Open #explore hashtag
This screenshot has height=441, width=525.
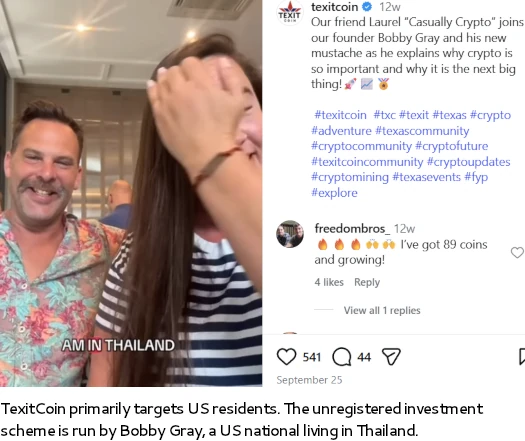click(334, 193)
